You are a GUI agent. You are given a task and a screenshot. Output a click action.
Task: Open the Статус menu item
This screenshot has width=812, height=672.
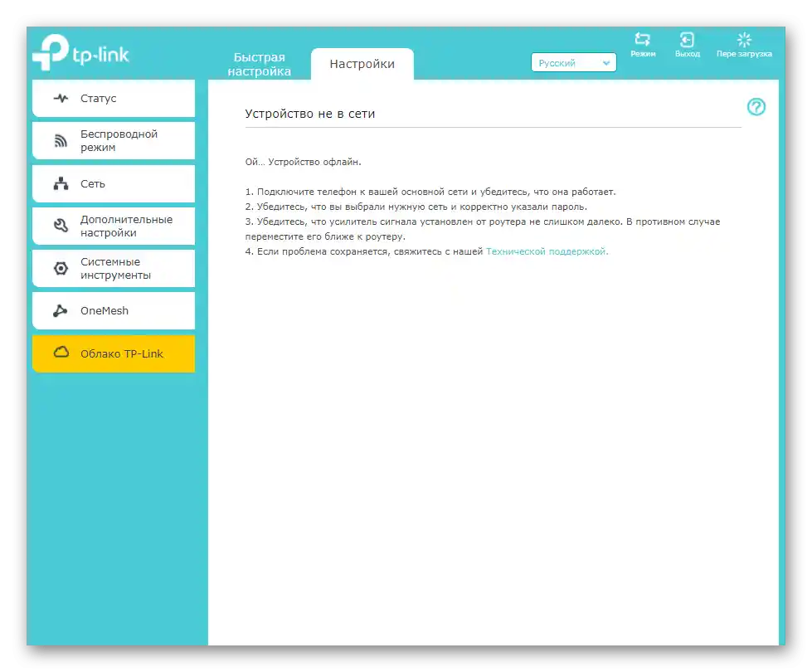pyautogui.click(x=114, y=98)
